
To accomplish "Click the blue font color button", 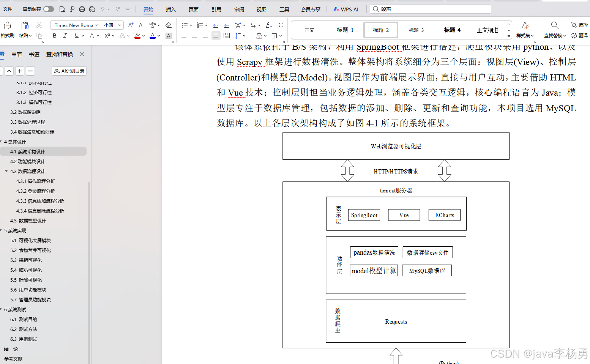I will coord(153,36).
